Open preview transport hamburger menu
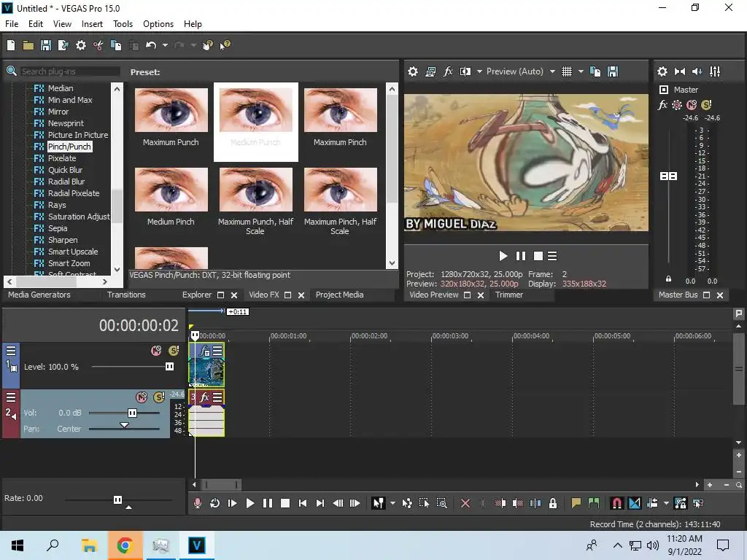This screenshot has width=747, height=560. click(x=553, y=256)
